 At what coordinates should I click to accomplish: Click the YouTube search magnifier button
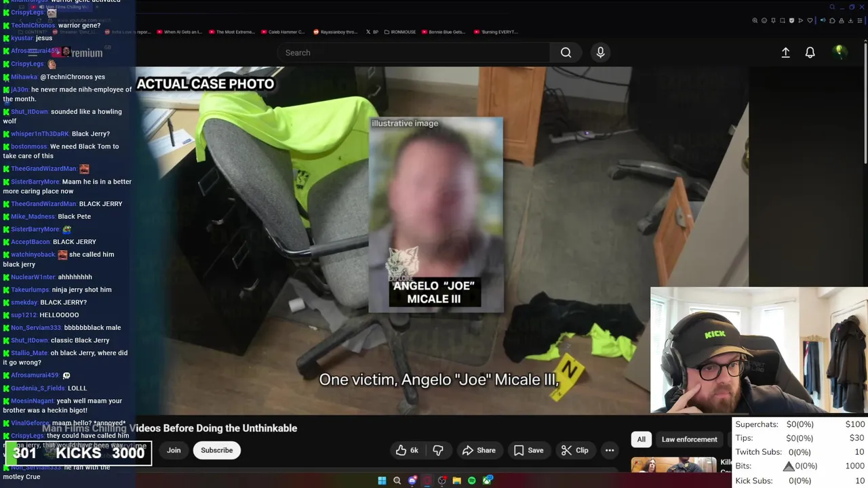pyautogui.click(x=566, y=53)
